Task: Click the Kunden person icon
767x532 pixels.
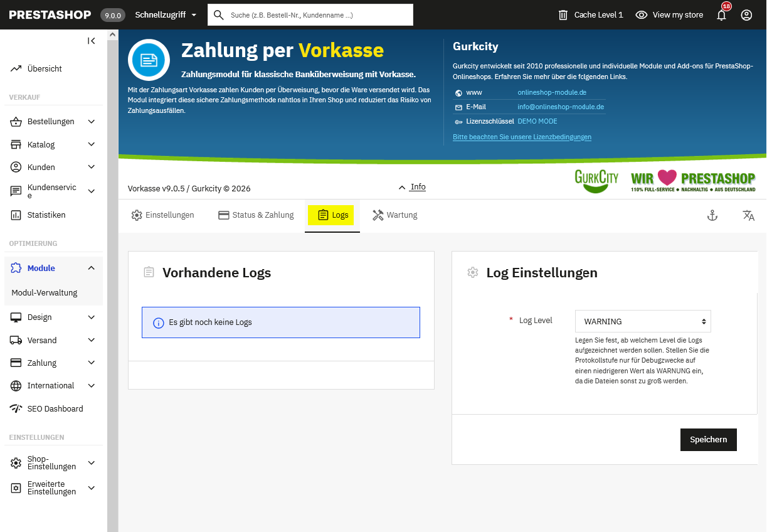Action: [16, 167]
